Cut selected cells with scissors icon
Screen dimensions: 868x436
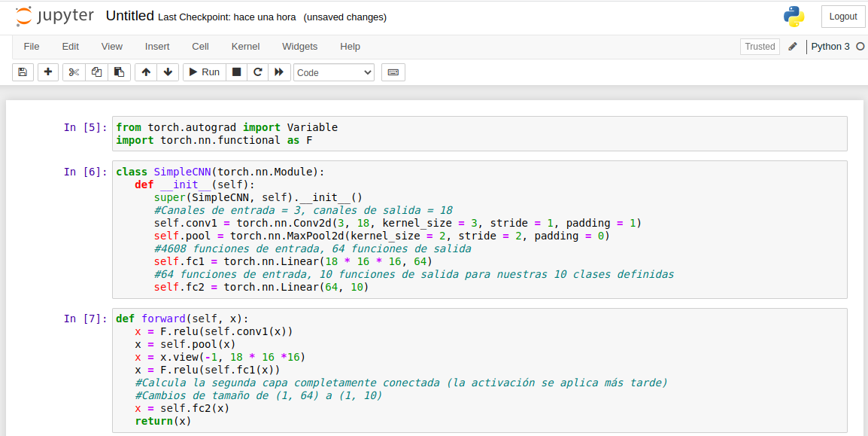pyautogui.click(x=74, y=72)
